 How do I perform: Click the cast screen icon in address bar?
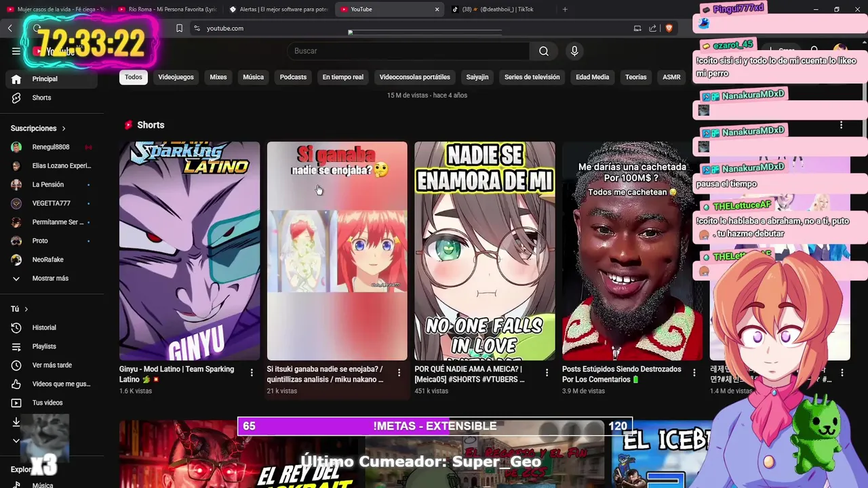pos(637,28)
